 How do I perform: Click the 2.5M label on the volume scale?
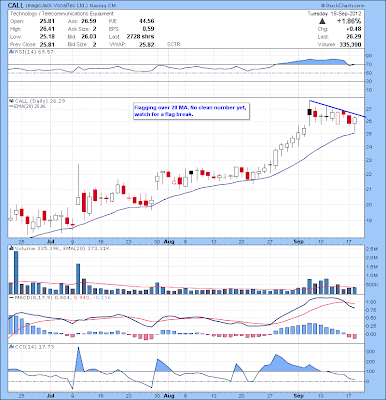pos(372,249)
